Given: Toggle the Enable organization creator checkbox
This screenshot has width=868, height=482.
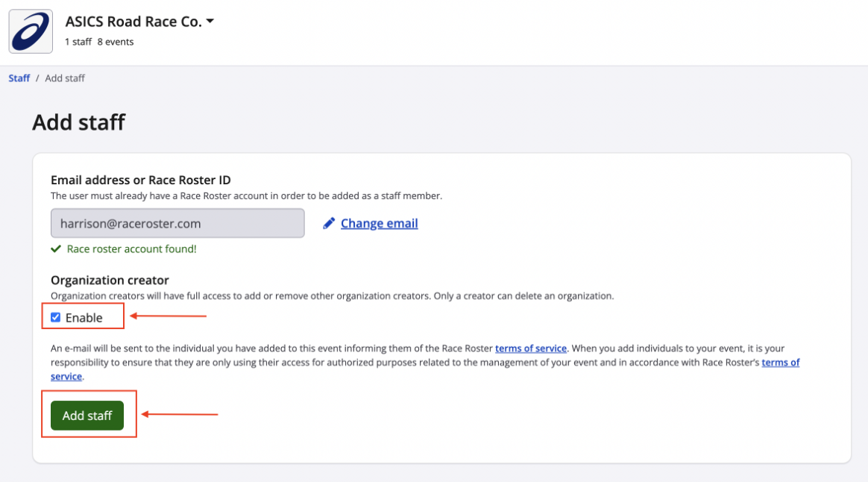Looking at the screenshot, I should (x=56, y=317).
